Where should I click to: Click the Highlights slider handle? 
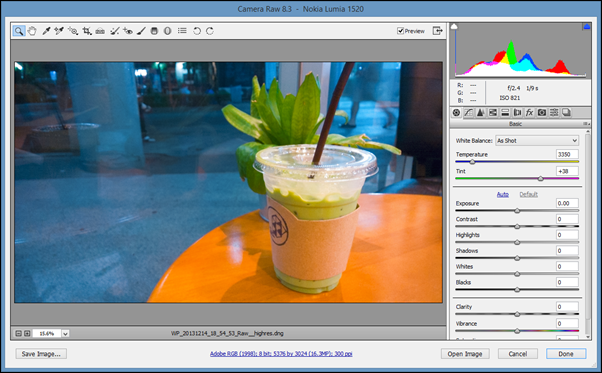tap(517, 242)
